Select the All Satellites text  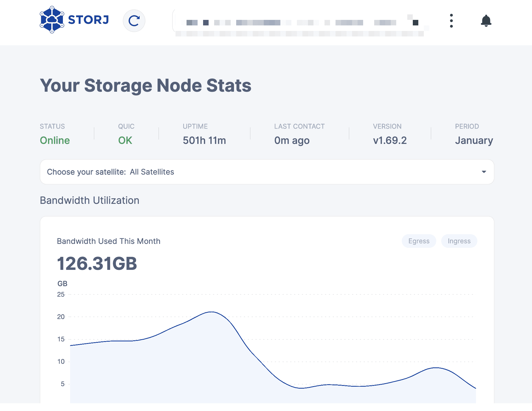pos(152,172)
